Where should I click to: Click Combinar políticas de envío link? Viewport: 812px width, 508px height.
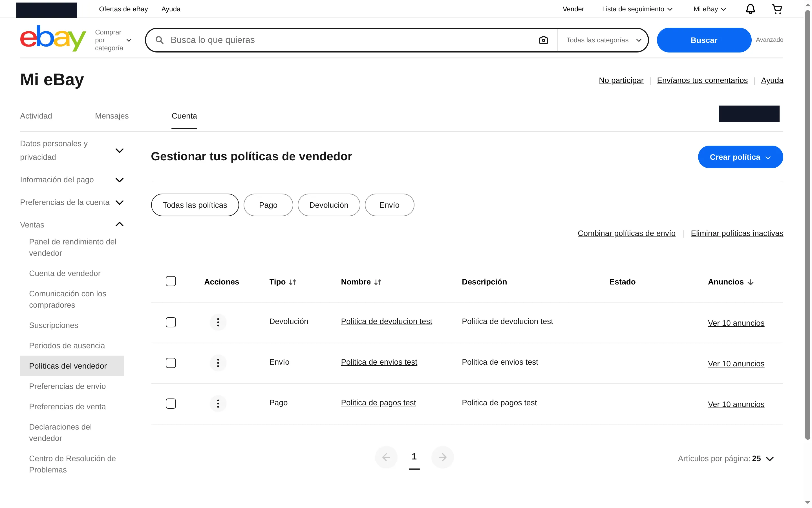(x=626, y=233)
